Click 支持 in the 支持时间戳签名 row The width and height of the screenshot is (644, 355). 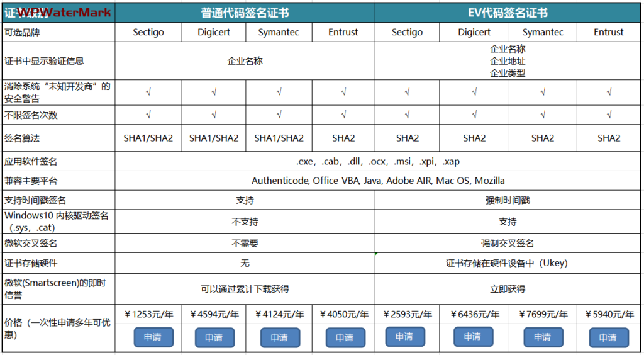245,201
